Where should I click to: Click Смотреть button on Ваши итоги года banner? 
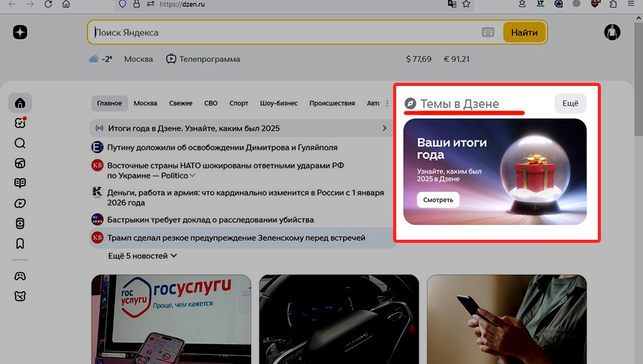(x=438, y=200)
